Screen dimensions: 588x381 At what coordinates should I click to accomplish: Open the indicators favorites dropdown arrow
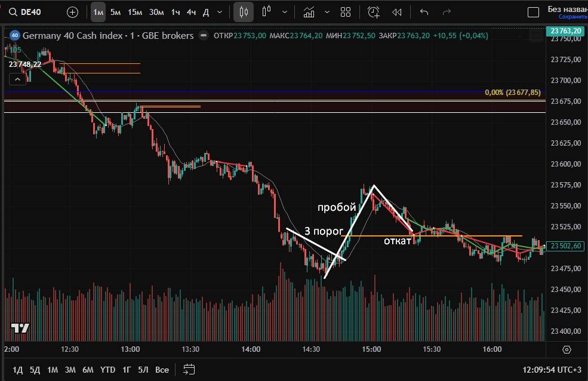click(327, 12)
